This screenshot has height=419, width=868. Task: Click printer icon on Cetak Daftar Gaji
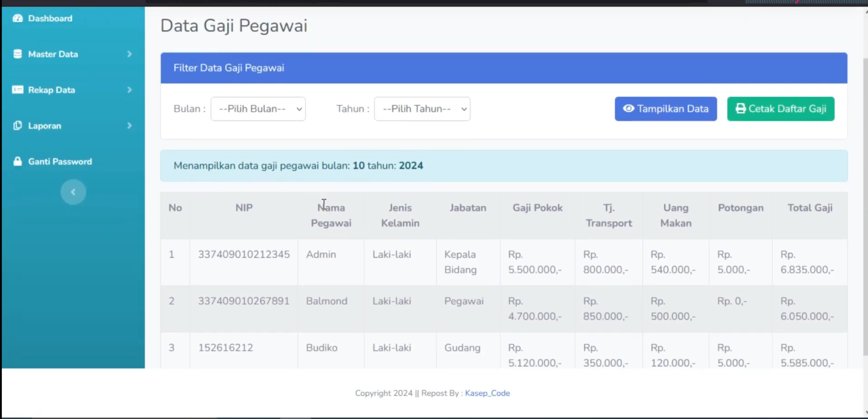[x=740, y=109]
